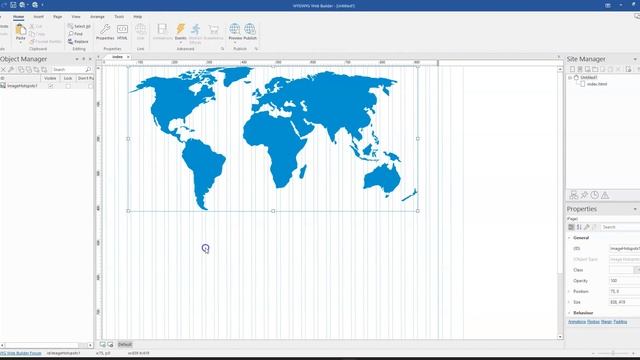Open the Find tool in Editing group
The width and height of the screenshot is (640, 360).
click(76, 34)
